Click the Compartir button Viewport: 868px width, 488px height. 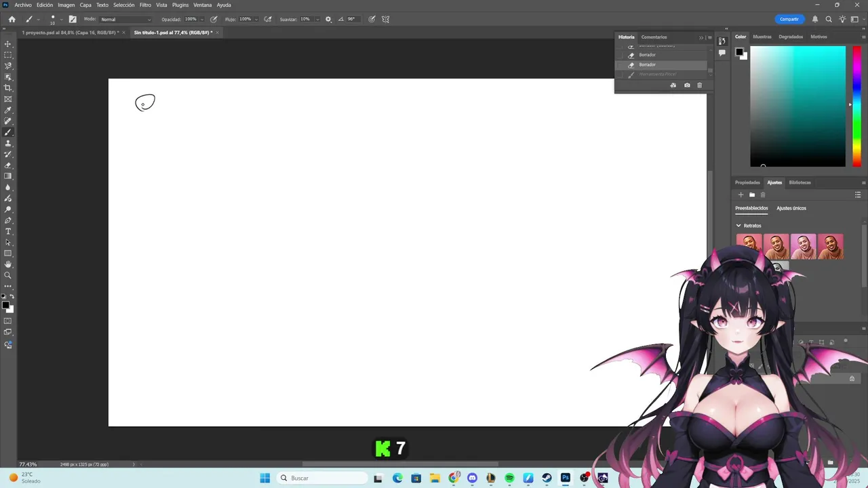click(x=789, y=19)
